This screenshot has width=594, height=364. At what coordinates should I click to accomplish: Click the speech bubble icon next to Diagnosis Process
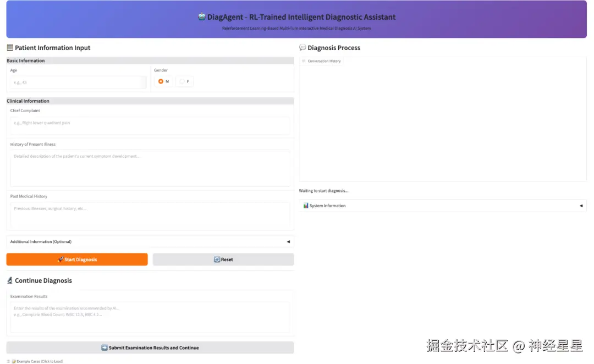coord(302,48)
